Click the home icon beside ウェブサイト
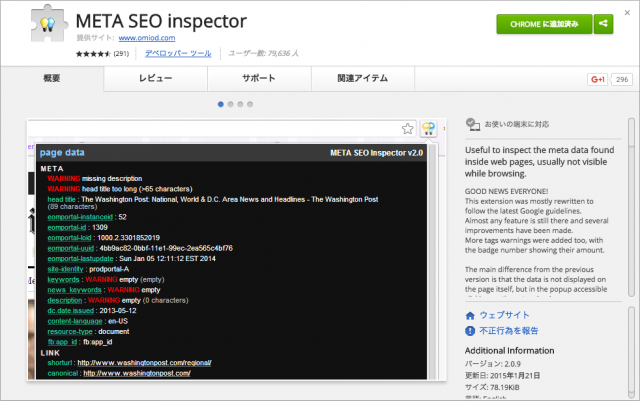This screenshot has width=640, height=401. pyautogui.click(x=470, y=314)
